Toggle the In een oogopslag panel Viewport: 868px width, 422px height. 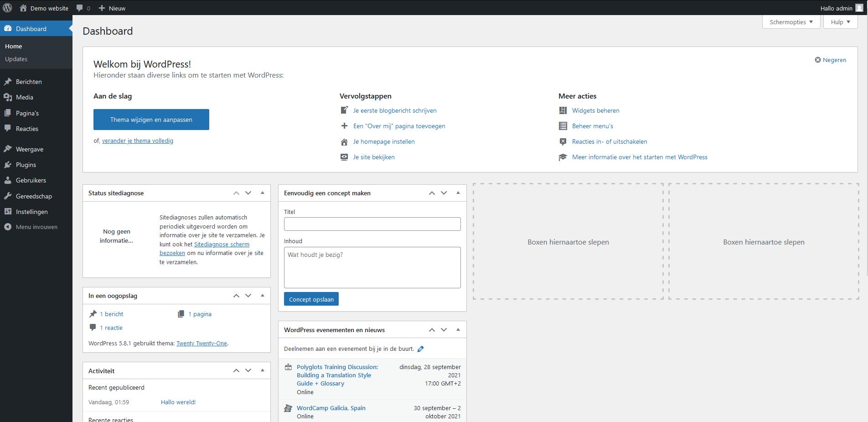click(x=262, y=296)
